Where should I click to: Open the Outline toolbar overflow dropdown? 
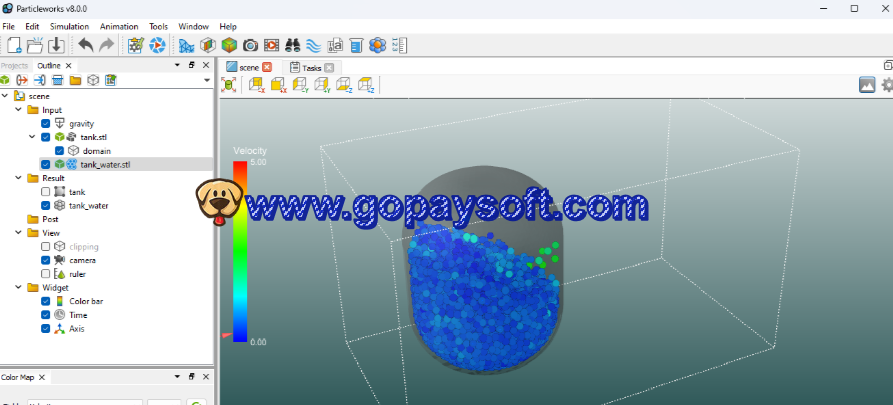pos(207,80)
